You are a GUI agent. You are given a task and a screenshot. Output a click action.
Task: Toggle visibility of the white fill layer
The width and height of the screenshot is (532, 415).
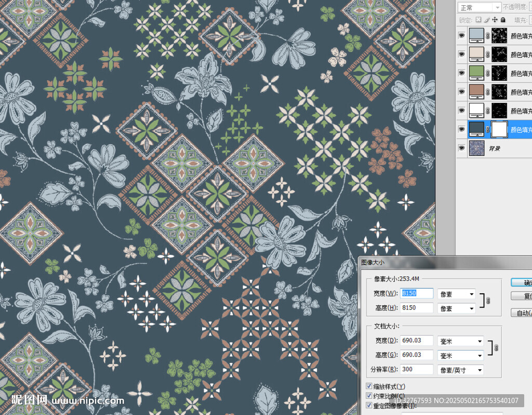[x=461, y=110]
